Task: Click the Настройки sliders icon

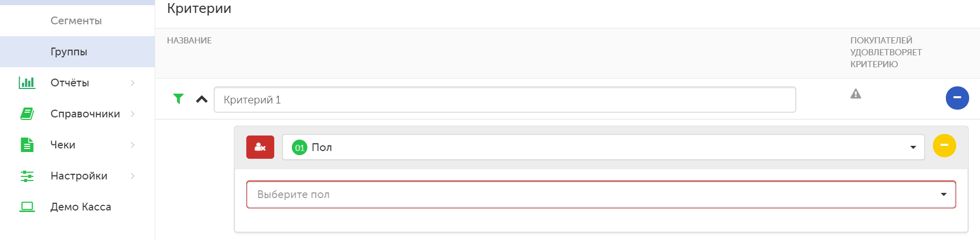Action: pyautogui.click(x=27, y=176)
